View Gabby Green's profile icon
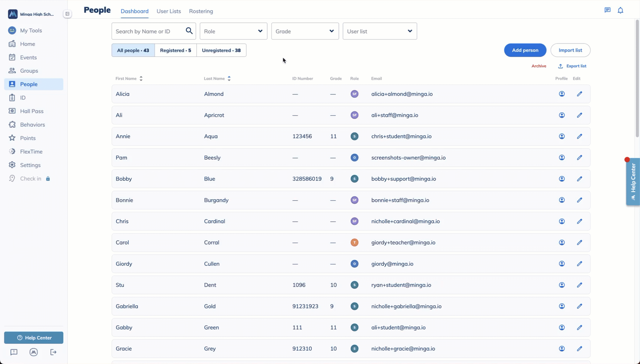 coord(562,327)
